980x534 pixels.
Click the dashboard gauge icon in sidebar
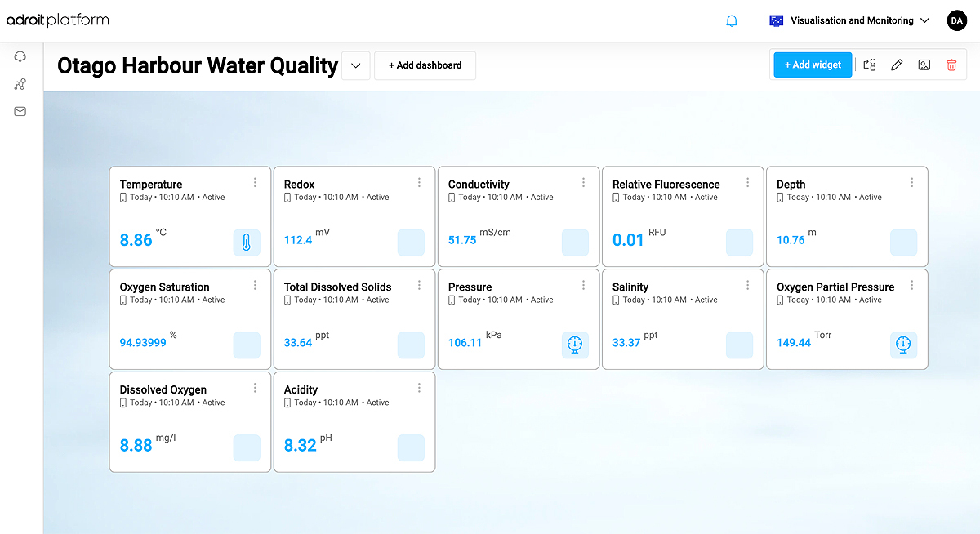20,56
